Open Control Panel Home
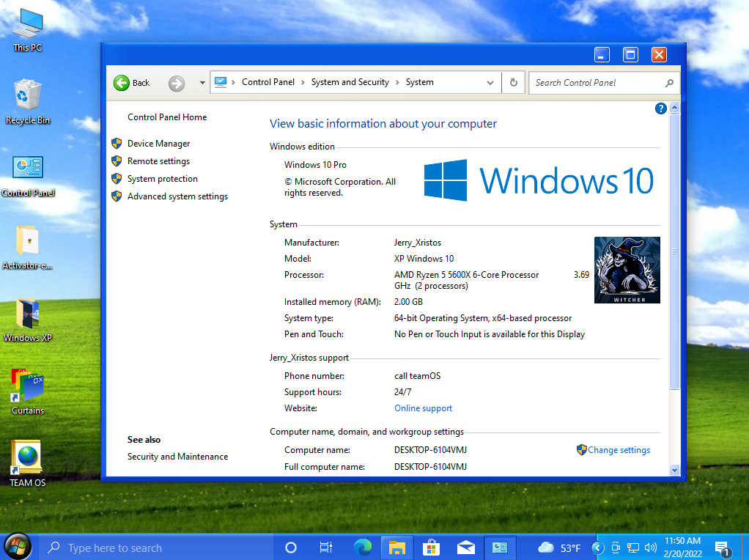 click(167, 117)
